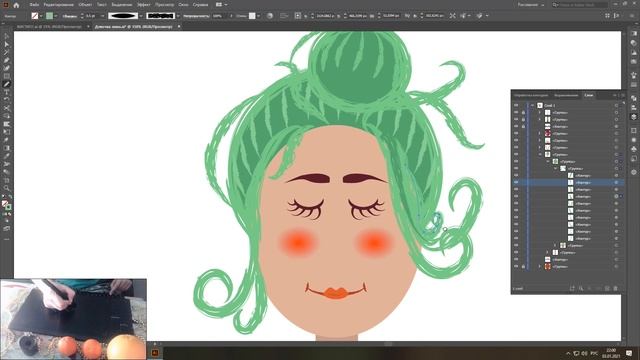This screenshot has height=360, width=640.
Task: Open the Объект menu
Action: click(x=85, y=5)
